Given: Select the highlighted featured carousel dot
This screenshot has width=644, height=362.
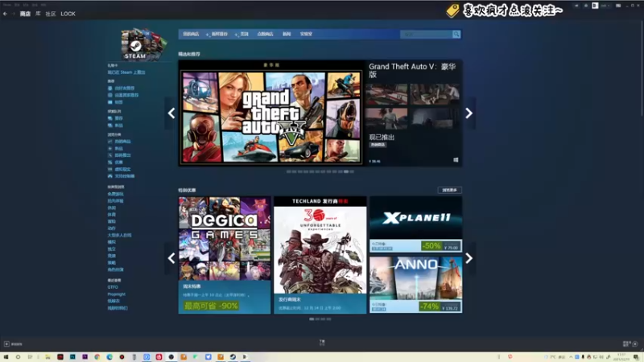Looking at the screenshot, I should pos(346,171).
